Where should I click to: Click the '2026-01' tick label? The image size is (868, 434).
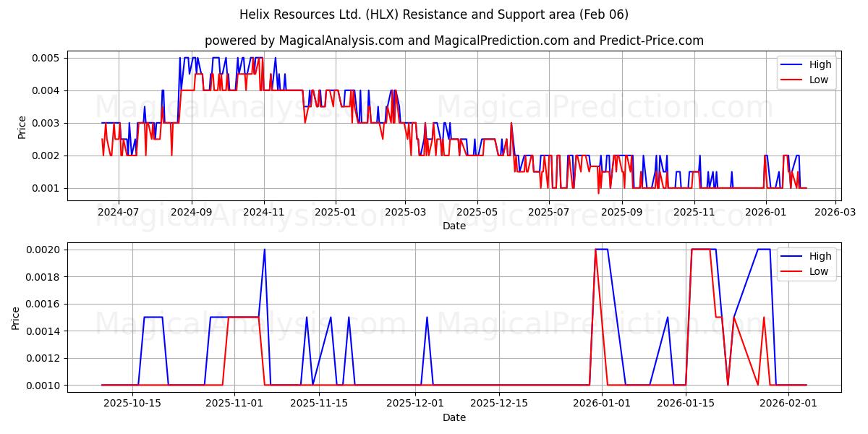click(x=767, y=213)
